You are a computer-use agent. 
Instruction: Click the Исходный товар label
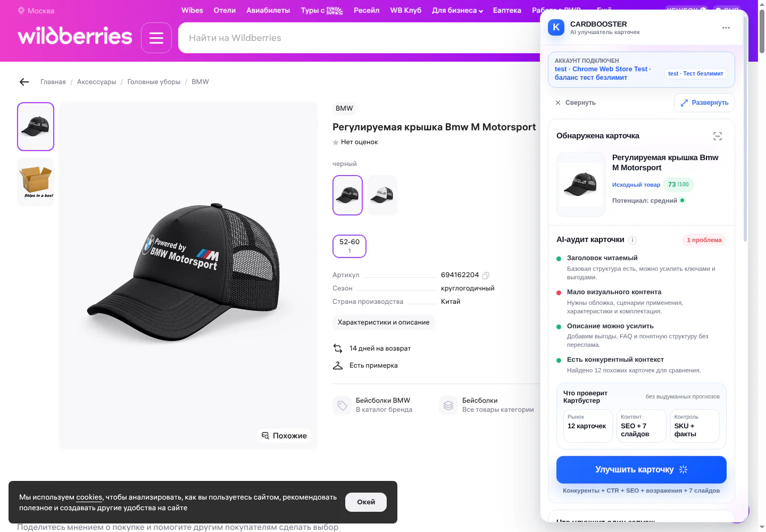(x=636, y=185)
